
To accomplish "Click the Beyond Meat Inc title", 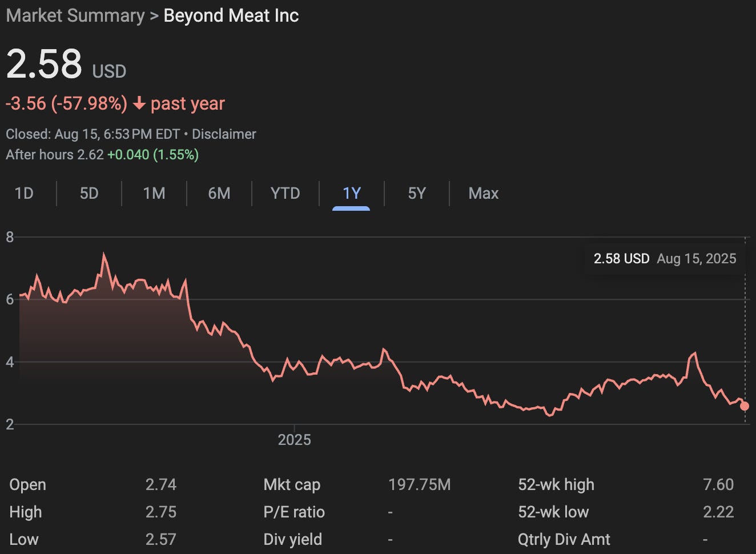I will (231, 15).
